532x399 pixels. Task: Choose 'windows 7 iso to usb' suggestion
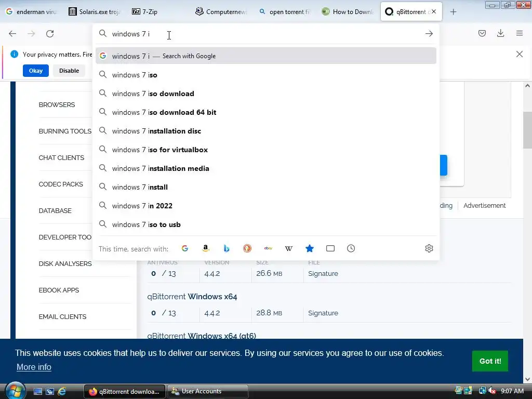pyautogui.click(x=265, y=224)
